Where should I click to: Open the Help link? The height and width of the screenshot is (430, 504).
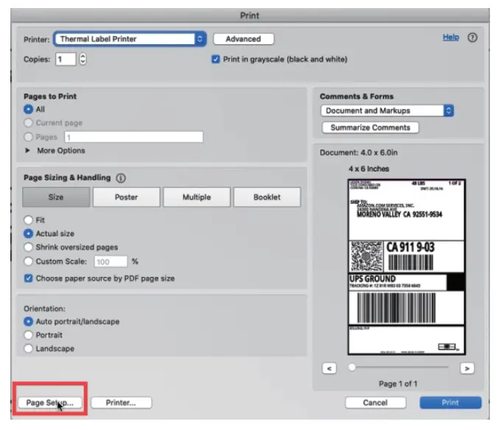point(451,38)
